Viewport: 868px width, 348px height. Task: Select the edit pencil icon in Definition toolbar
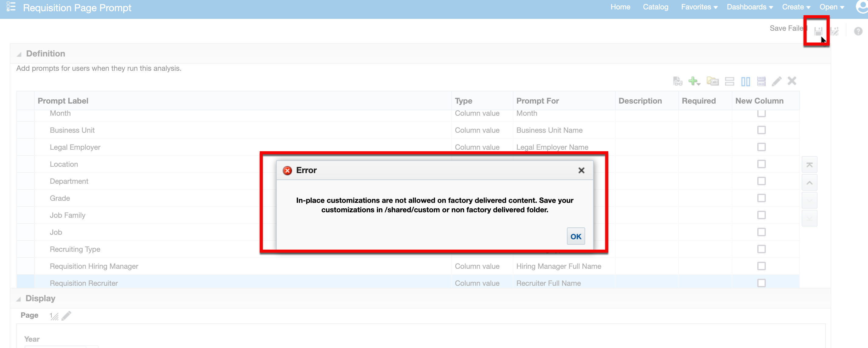(x=777, y=81)
